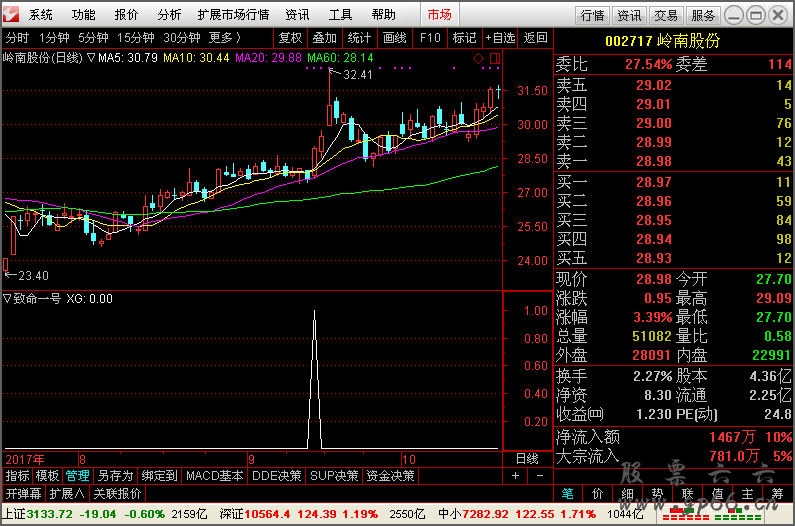Switch to MACD基本 indicator tab
The image size is (795, 526).
pyautogui.click(x=214, y=476)
